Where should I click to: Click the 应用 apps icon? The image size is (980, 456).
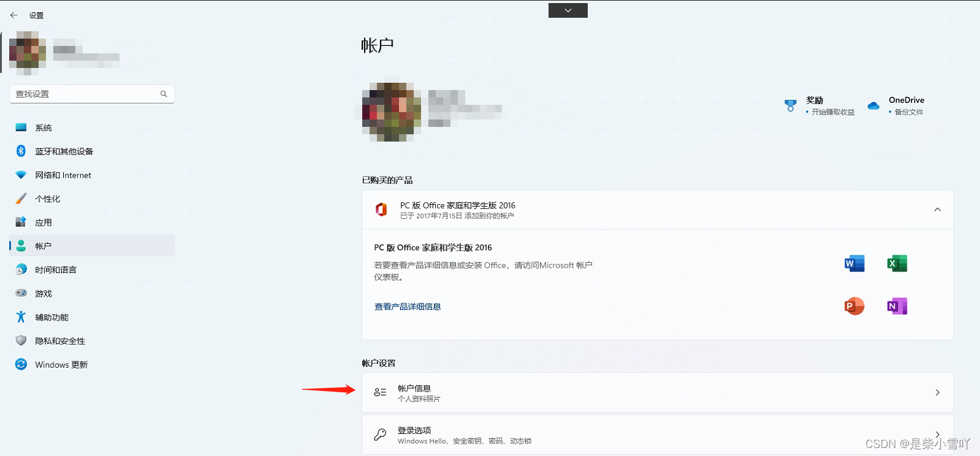[21, 222]
